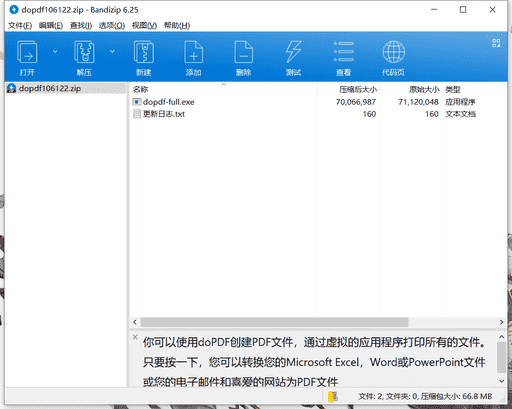Click status bar text 文件: 2, 文件夹: 0
The height and width of the screenshot is (409, 512).
pyautogui.click(x=388, y=396)
